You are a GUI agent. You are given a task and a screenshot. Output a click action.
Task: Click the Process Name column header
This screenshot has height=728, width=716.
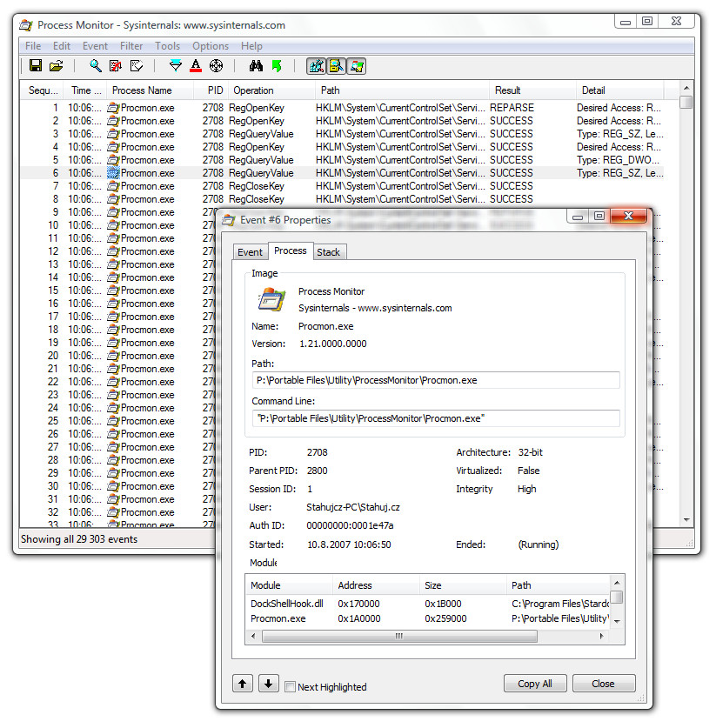coord(150,90)
